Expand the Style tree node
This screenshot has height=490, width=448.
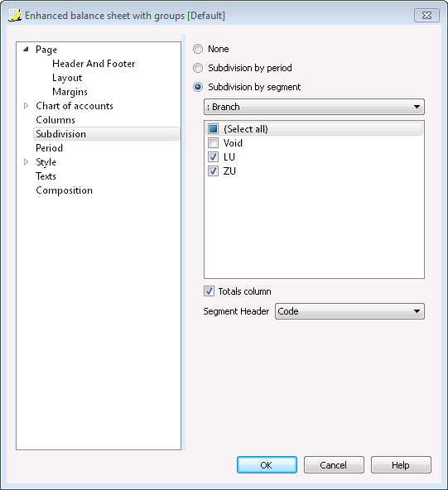[26, 162]
